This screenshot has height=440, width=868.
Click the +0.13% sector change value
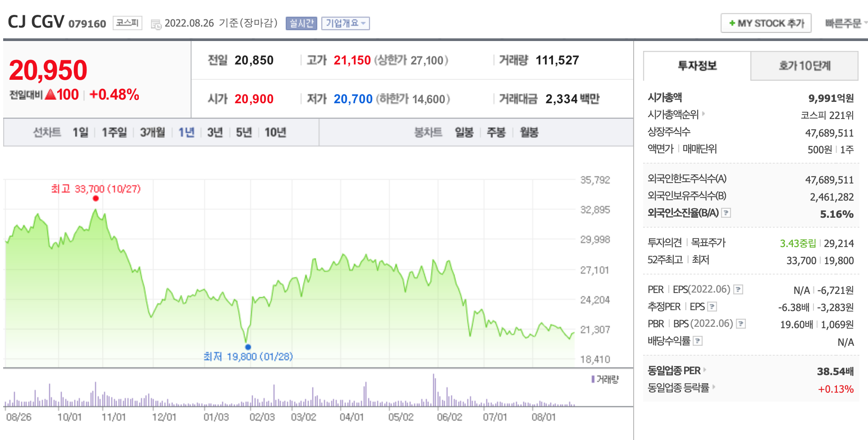pos(836,389)
